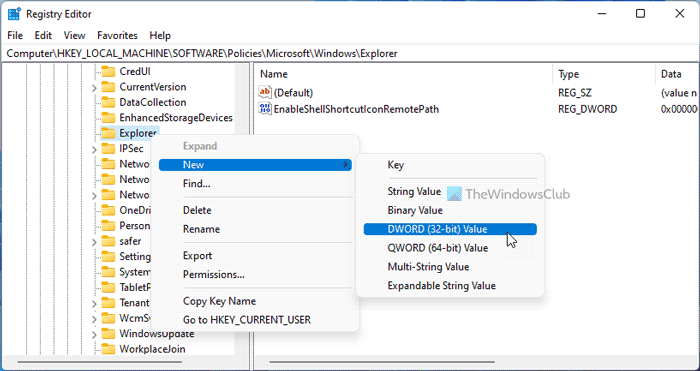Expand the CurrentVersion key

pyautogui.click(x=94, y=88)
